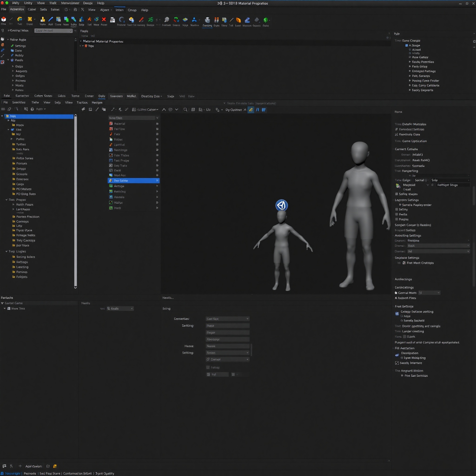This screenshot has width=476, height=476.
Task: Collapse the Material Material Properties section
Action: tap(81, 41)
